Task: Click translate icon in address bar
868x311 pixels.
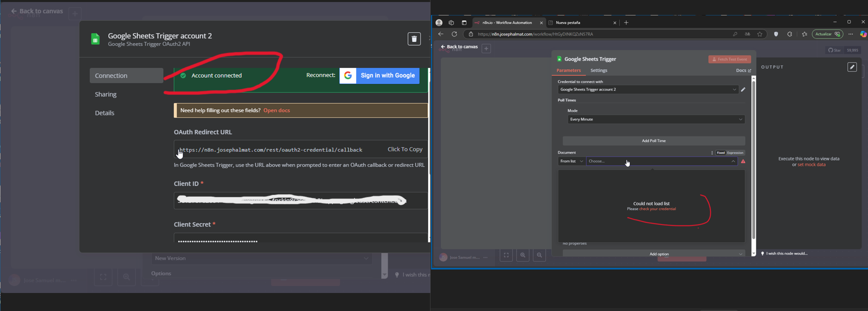Action: [748, 34]
